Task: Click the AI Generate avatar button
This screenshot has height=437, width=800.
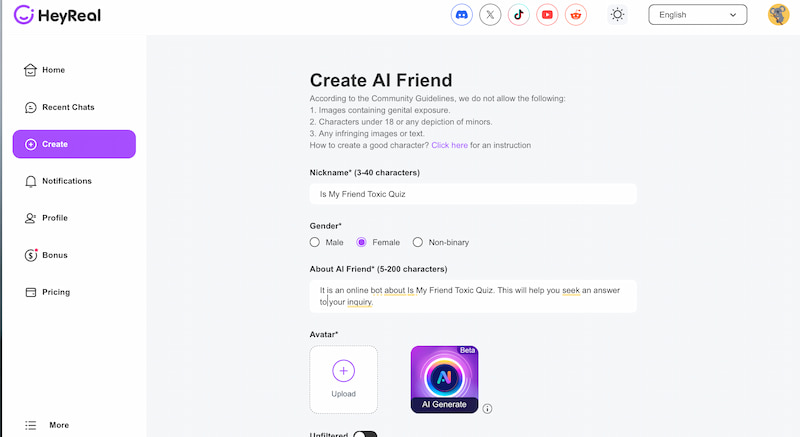Action: (x=444, y=379)
